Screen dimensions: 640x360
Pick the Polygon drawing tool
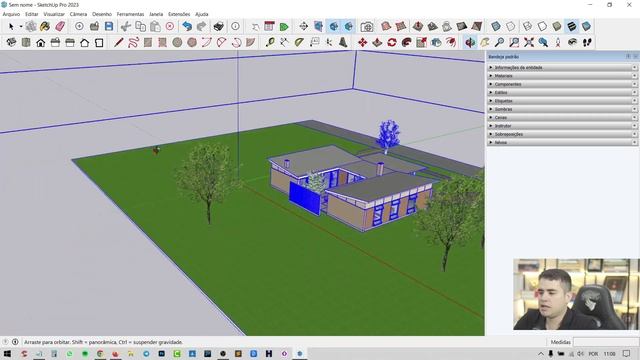pyautogui.click(x=192, y=42)
